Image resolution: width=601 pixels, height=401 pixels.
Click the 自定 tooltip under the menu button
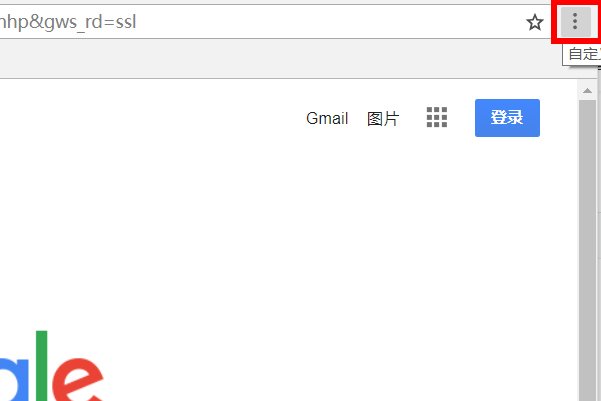point(582,55)
